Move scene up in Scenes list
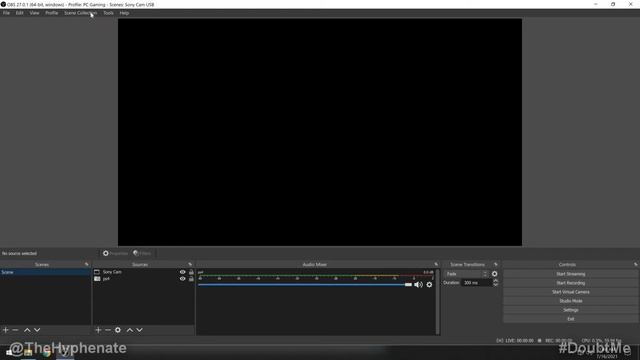640x360 pixels. (x=27, y=330)
